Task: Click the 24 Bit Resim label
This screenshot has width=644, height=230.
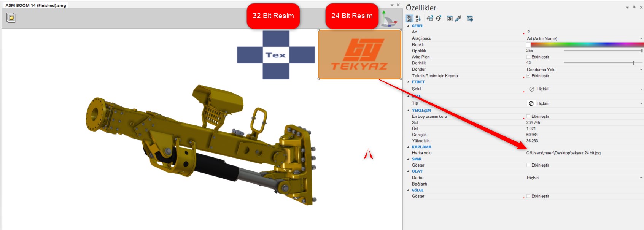Action: click(352, 16)
